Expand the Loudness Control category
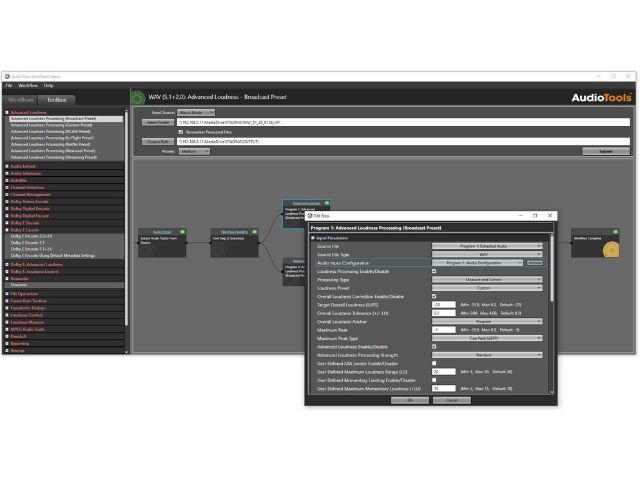The width and height of the screenshot is (640, 480). [x=7, y=315]
